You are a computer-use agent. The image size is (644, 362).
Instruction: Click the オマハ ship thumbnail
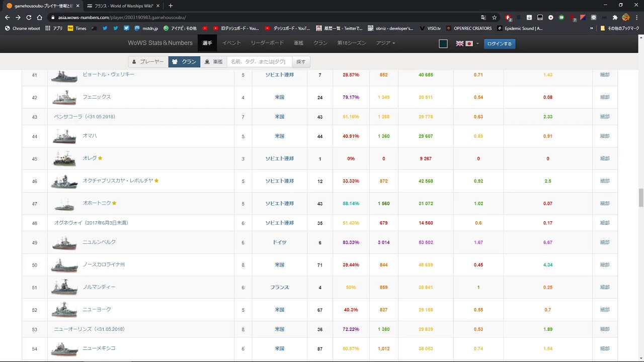pos(64,136)
